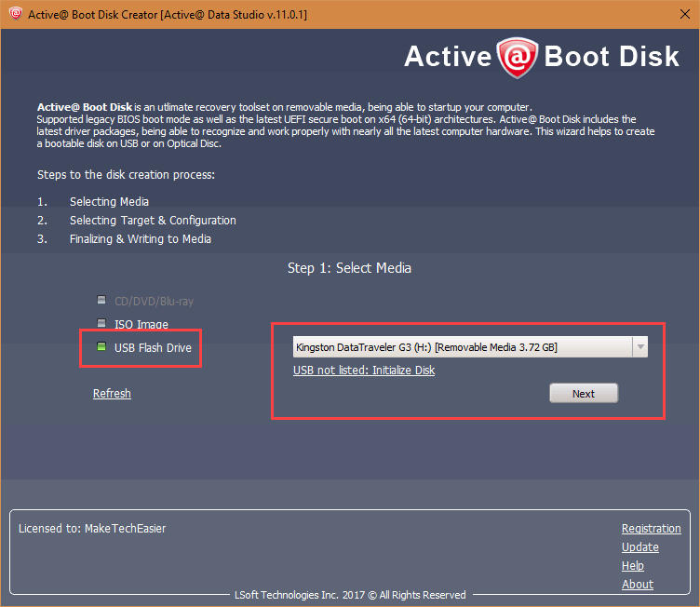The image size is (700, 607).
Task: Click step text 'Selecting Media'
Action: 109,202
